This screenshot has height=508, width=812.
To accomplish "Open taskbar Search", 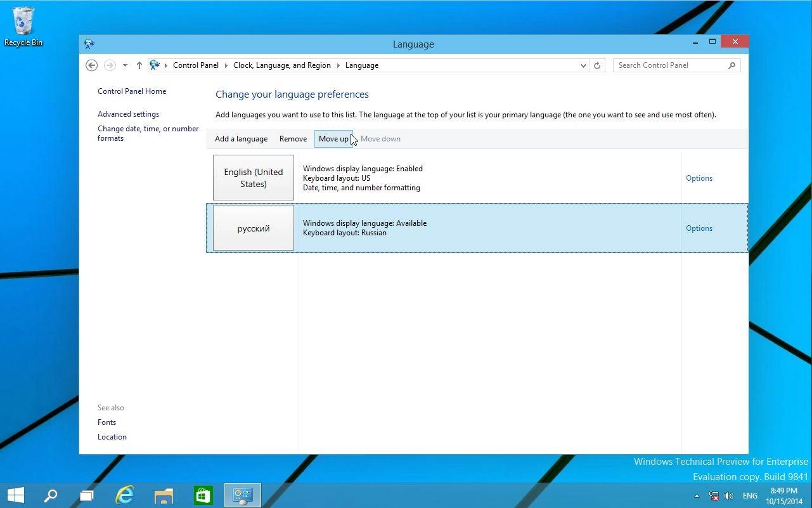I will click(x=50, y=495).
